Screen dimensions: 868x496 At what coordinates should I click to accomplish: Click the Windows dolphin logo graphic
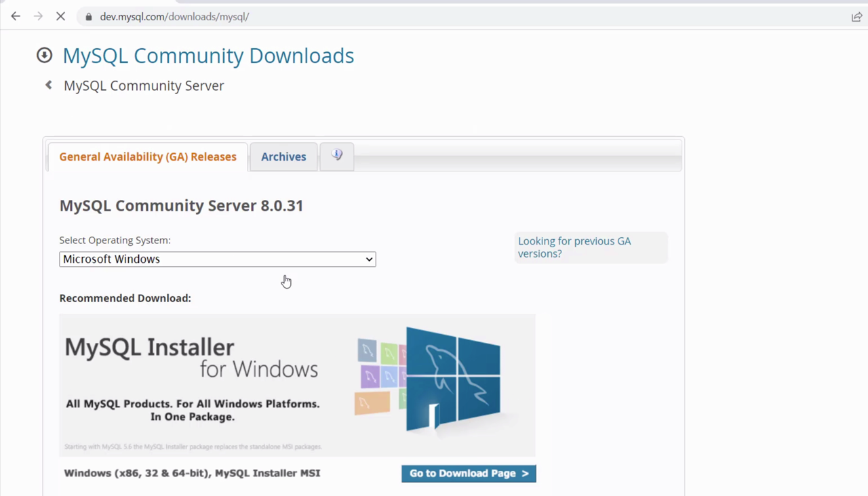[x=452, y=379]
